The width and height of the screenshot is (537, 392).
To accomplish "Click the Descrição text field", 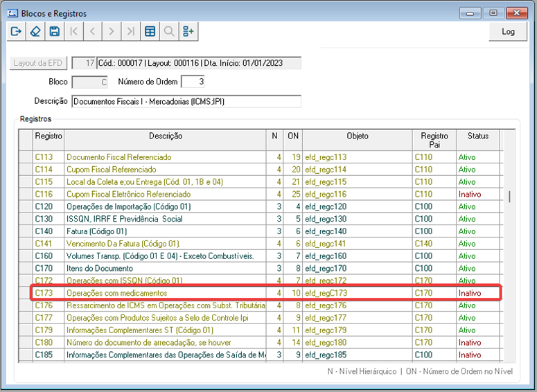I will point(186,102).
